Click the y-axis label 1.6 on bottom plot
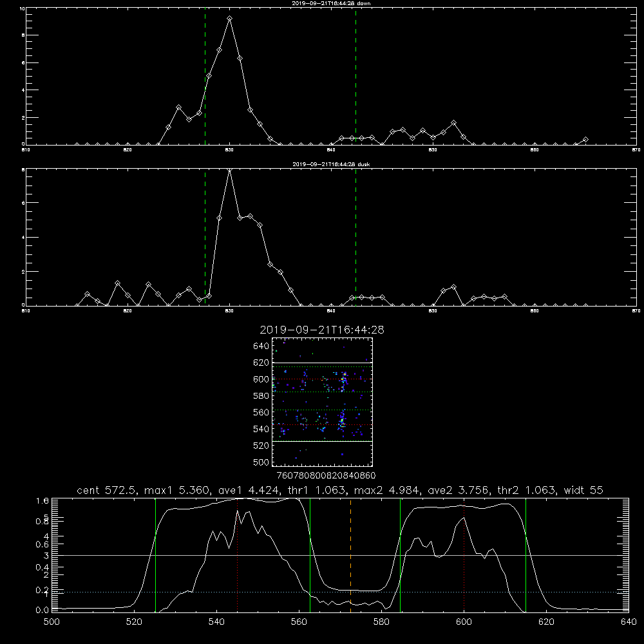 [43, 501]
